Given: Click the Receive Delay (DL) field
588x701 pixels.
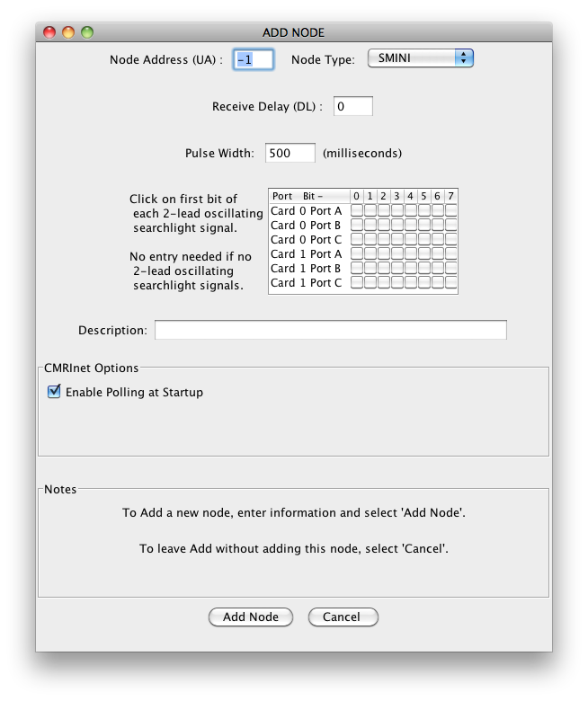Looking at the screenshot, I should click(x=352, y=106).
